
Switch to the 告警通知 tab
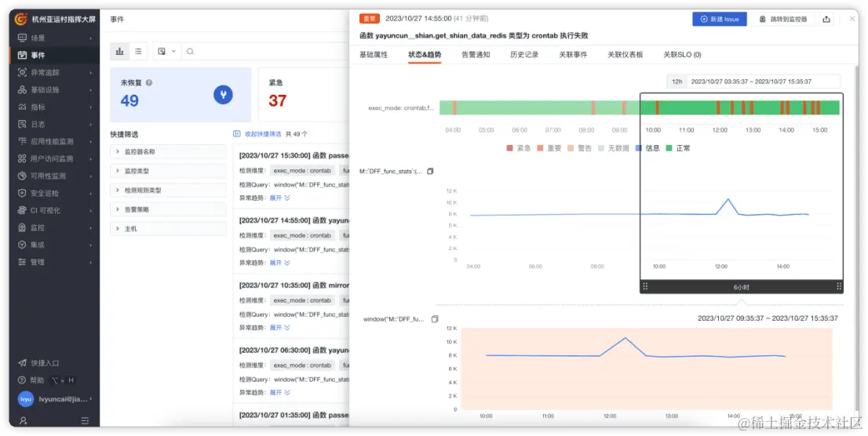[476, 55]
